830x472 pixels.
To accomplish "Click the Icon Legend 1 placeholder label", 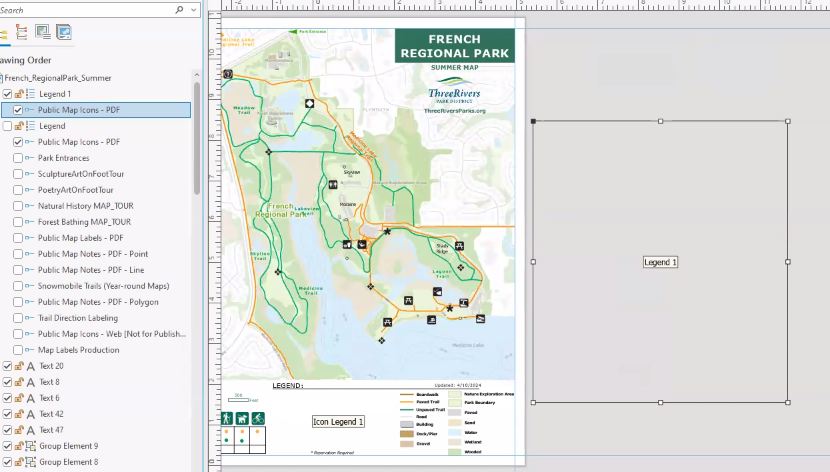I will click(x=338, y=422).
